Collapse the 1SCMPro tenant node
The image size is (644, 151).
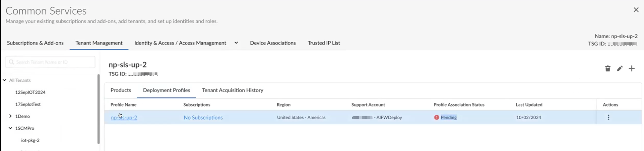coord(10,128)
